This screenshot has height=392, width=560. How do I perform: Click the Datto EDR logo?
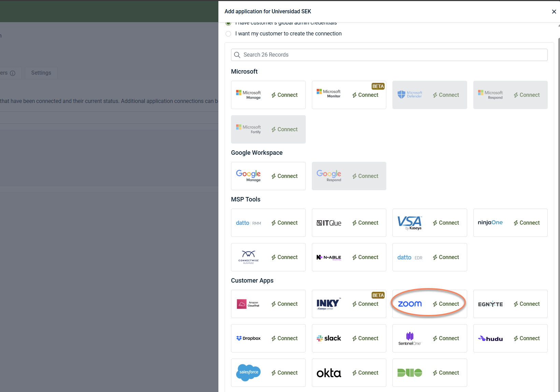pyautogui.click(x=410, y=257)
